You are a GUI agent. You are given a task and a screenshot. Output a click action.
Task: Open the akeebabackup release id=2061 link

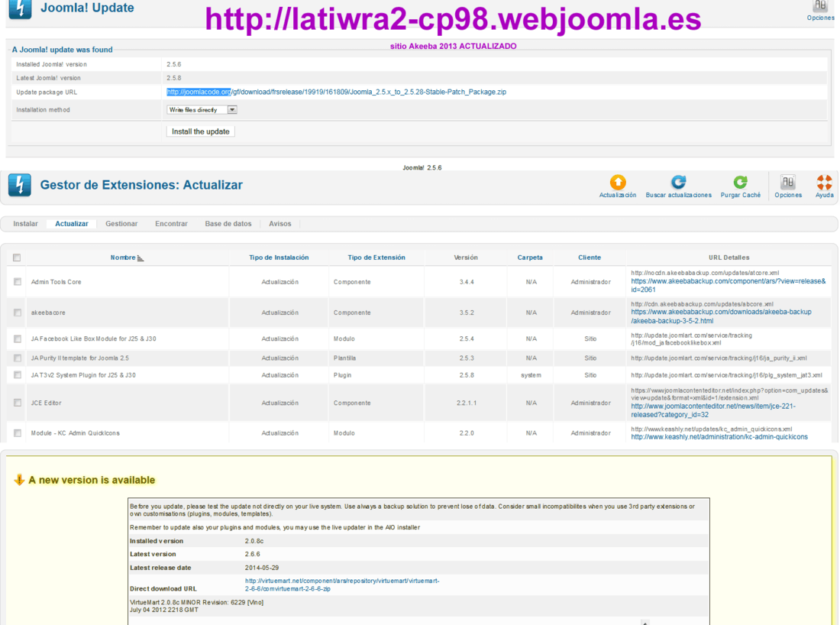(728, 285)
